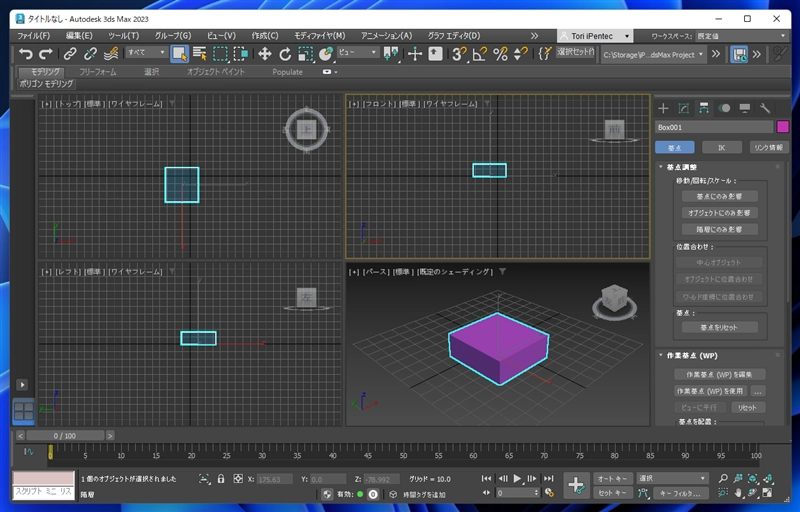Toggle 階層にのみ影響 button
Viewport: 800px width, 512px height.
click(719, 229)
